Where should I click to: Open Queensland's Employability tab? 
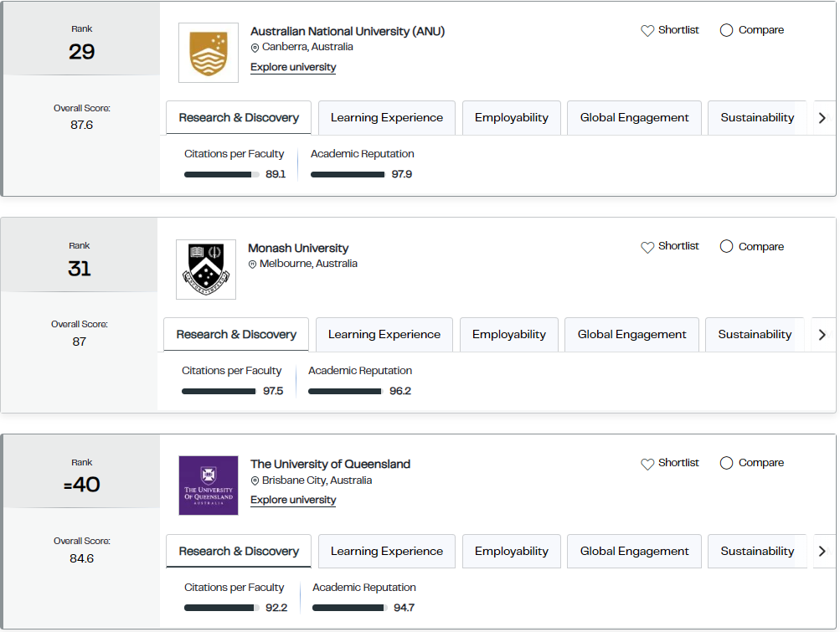(512, 551)
